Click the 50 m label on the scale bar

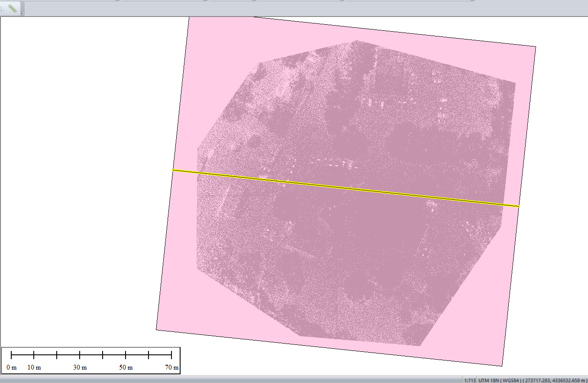(125, 367)
